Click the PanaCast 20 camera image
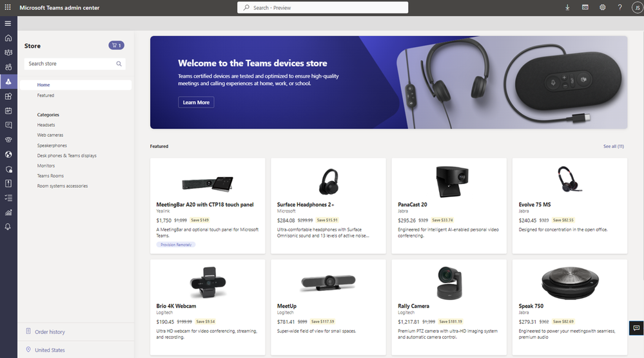This screenshot has width=644, height=358. pyautogui.click(x=452, y=182)
